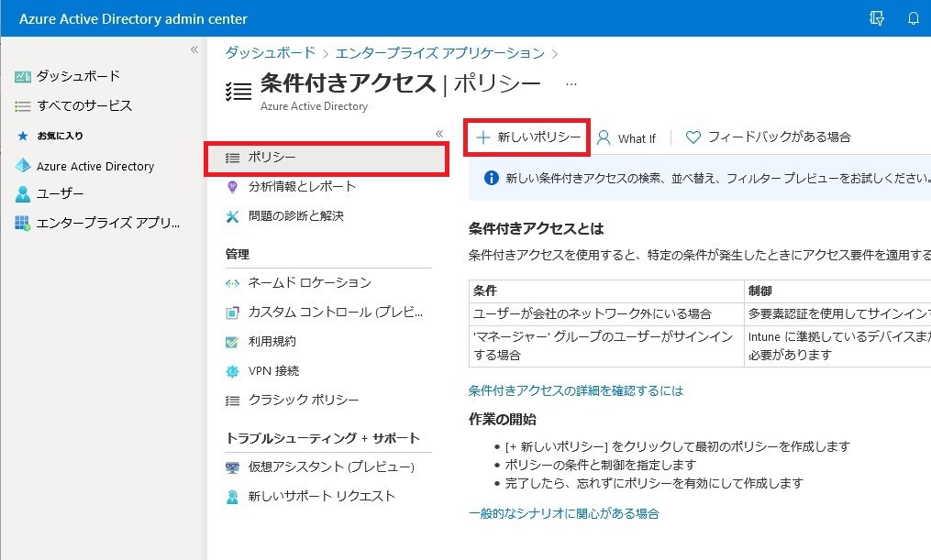Click the 条件付きアクセス page title icon

point(238,92)
